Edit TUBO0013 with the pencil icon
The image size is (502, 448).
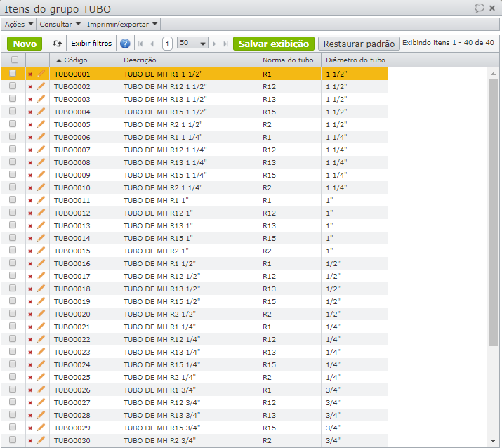pyautogui.click(x=41, y=225)
